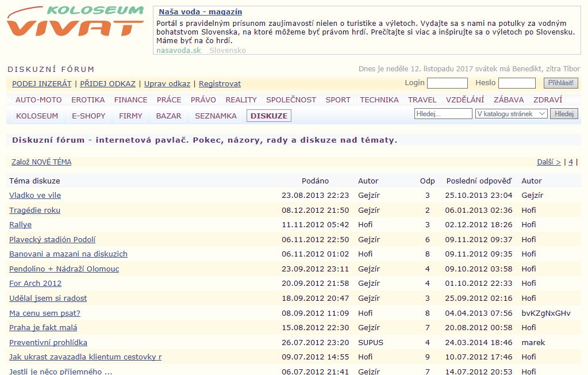This screenshot has height=375, width=588.
Task: Open the 'Vladko ve vile' discussion
Action: click(35, 196)
